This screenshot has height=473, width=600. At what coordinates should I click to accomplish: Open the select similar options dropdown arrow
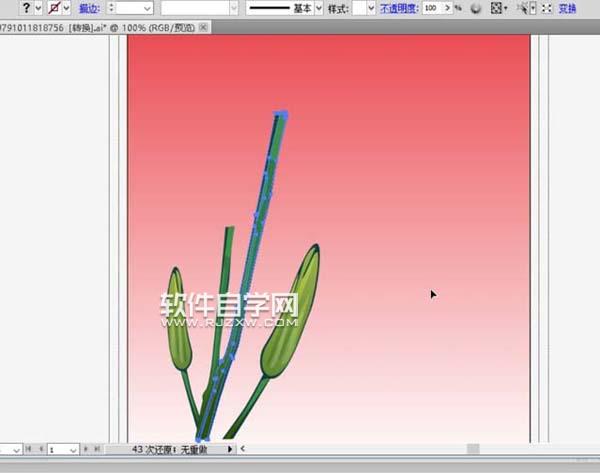pos(533,8)
